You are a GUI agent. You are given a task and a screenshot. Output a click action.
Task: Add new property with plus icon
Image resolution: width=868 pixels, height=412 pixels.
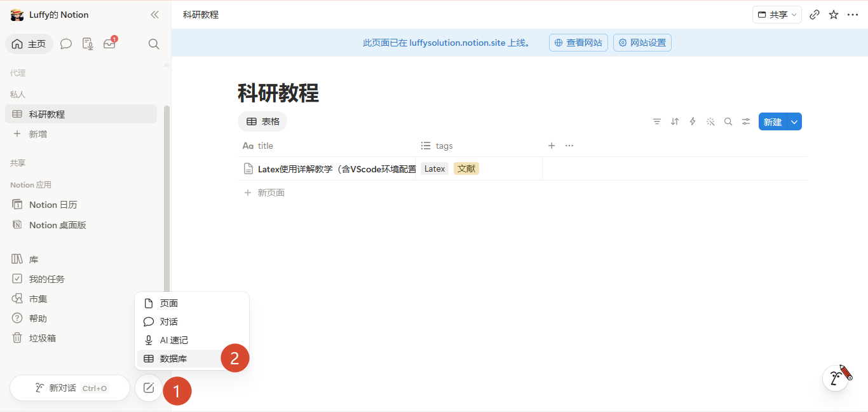552,146
